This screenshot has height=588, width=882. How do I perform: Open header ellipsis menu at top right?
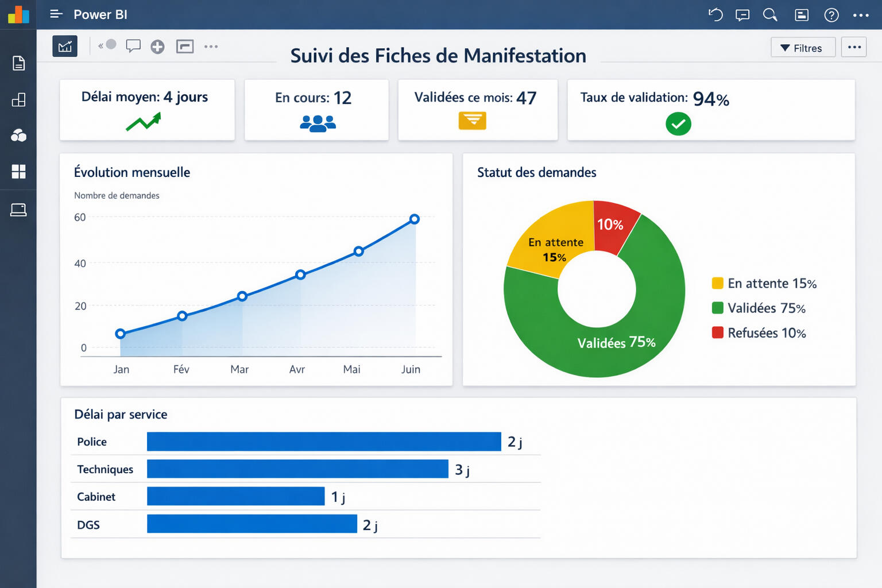(x=861, y=16)
